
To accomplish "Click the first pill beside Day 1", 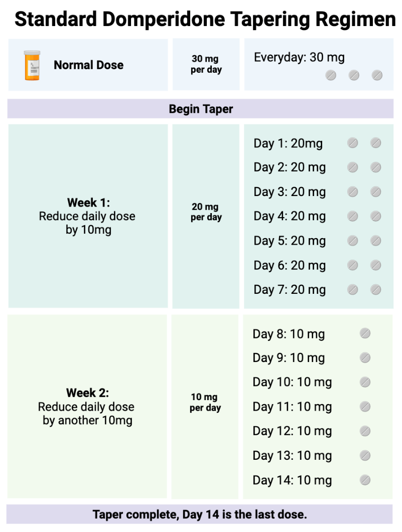I will (x=352, y=143).
